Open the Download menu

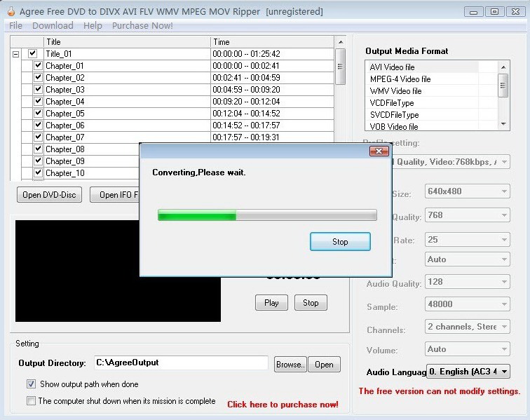pos(53,26)
